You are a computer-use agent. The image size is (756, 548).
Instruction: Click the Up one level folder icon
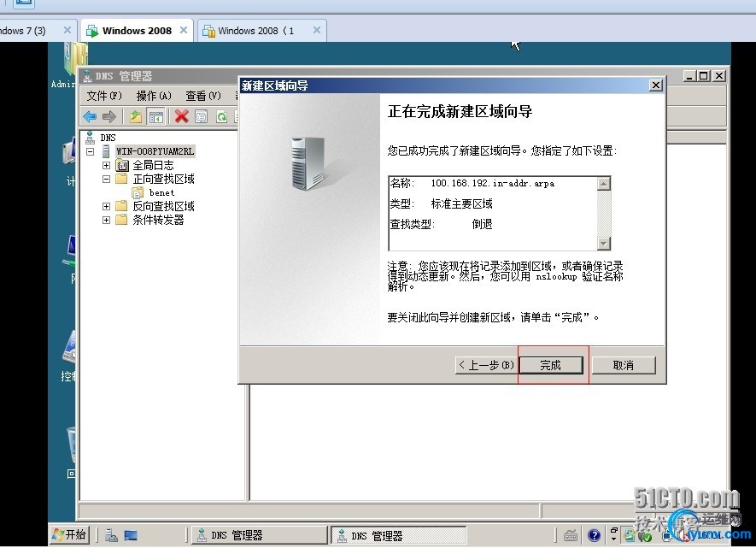tap(136, 116)
